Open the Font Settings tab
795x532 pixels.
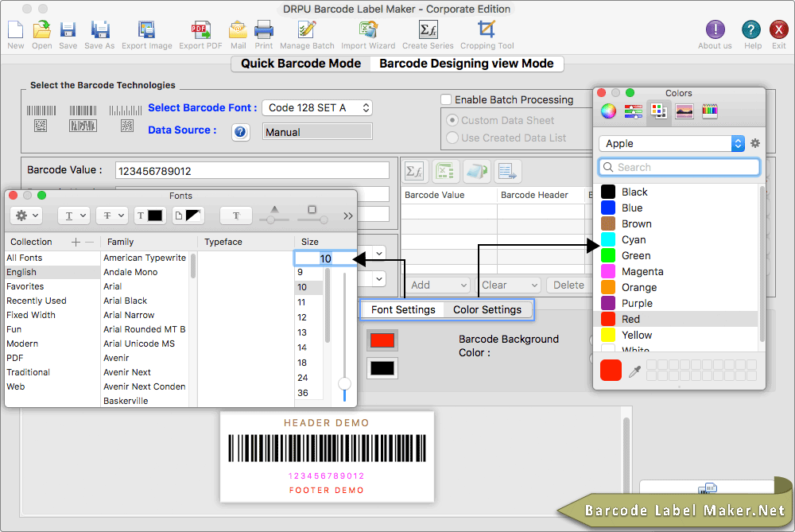click(x=403, y=310)
